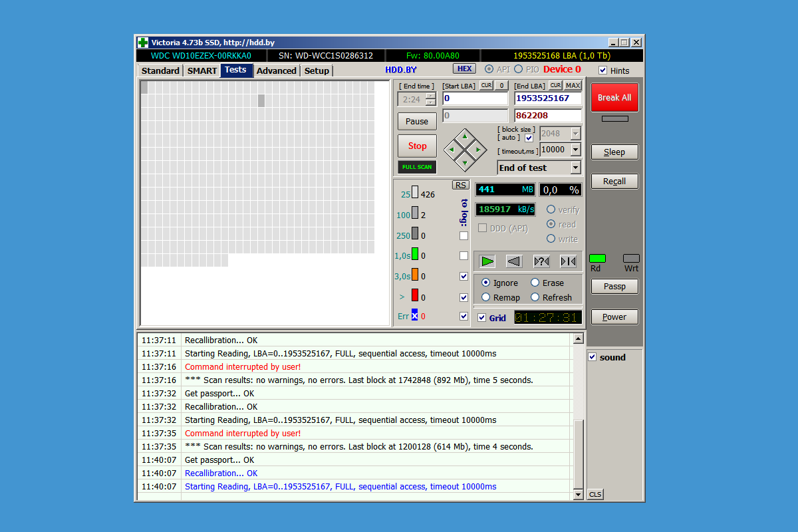The height and width of the screenshot is (532, 798).
Task: Click the Break All button
Action: click(x=614, y=97)
